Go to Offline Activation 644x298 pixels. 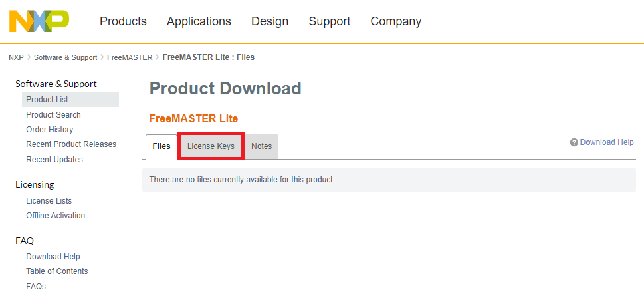click(x=56, y=216)
